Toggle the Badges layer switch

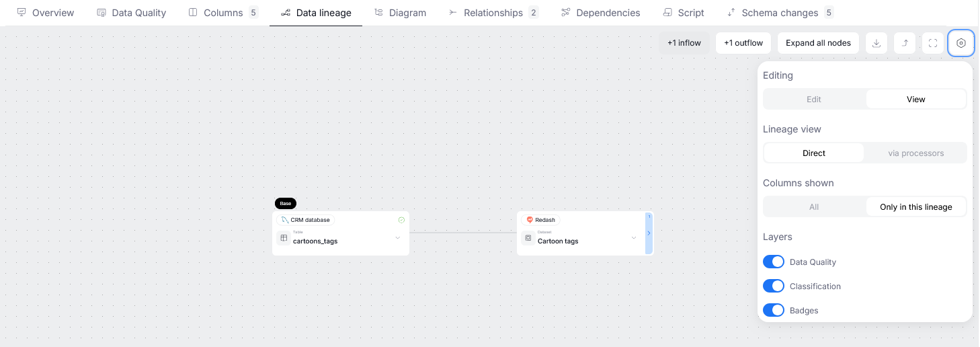pos(774,310)
